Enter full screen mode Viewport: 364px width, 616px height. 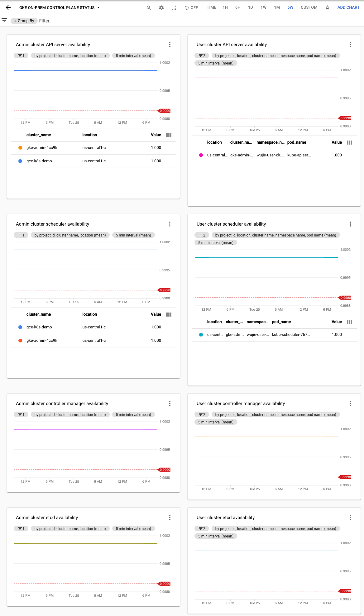click(x=174, y=8)
